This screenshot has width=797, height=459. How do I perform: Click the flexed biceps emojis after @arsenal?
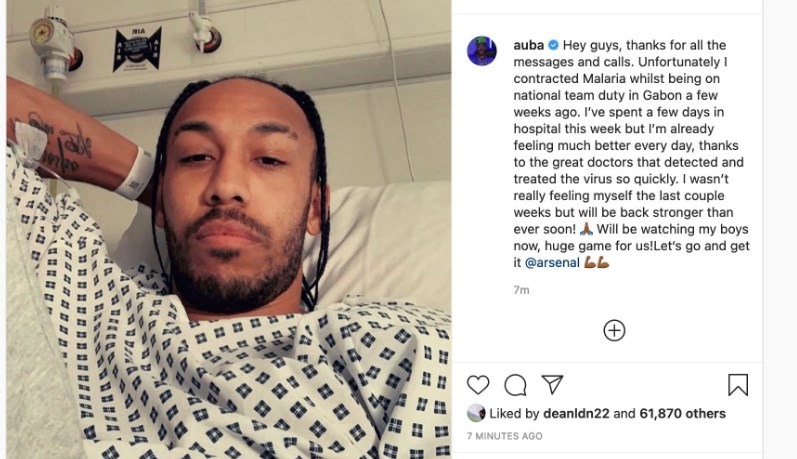click(596, 263)
